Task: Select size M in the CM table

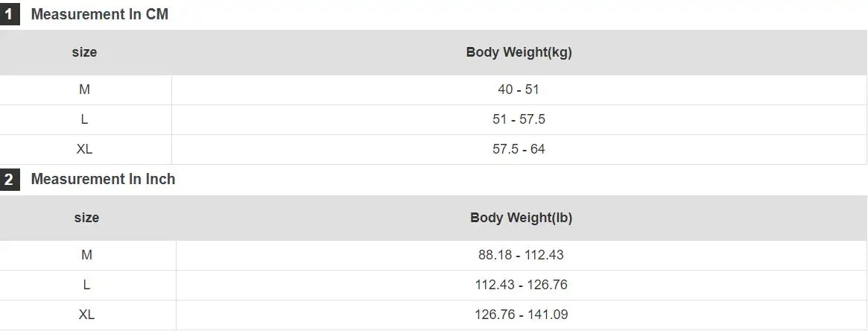Action: coord(84,89)
